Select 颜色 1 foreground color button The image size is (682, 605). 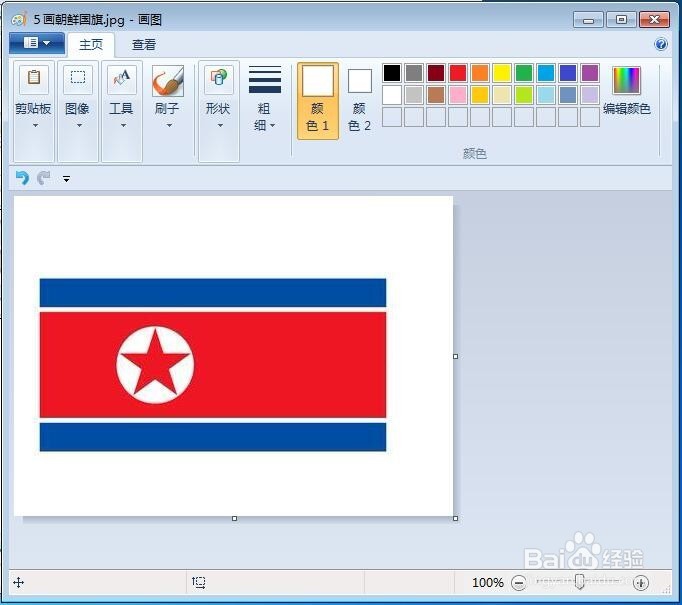point(318,100)
